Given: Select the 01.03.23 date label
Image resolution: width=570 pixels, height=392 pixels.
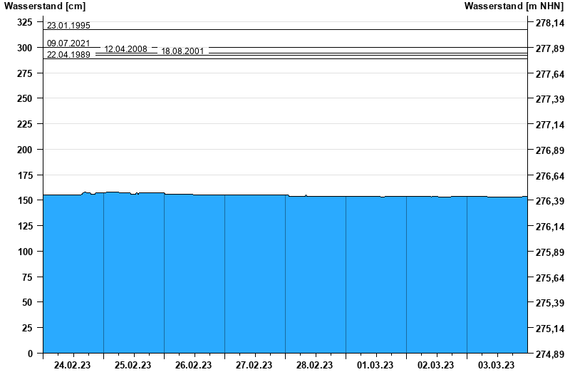Looking at the screenshot, I should [x=375, y=366].
